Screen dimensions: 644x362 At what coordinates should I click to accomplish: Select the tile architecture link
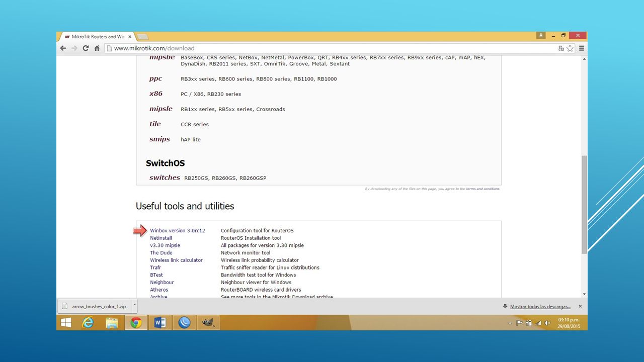[155, 124]
